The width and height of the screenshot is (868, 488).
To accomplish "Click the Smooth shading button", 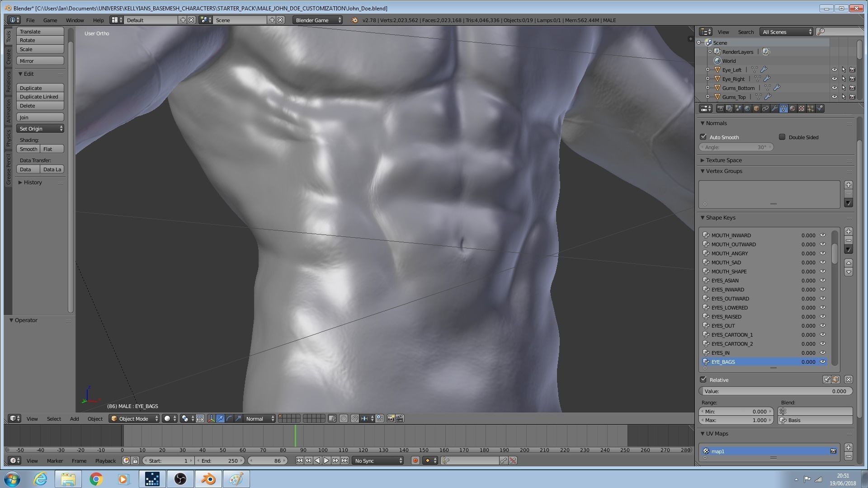I will pyautogui.click(x=28, y=149).
